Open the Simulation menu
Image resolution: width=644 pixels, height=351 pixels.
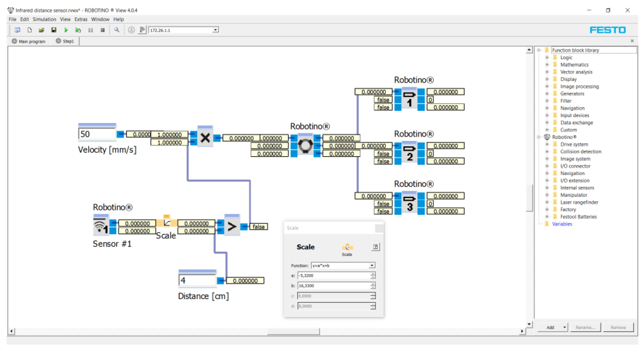pyautogui.click(x=44, y=19)
